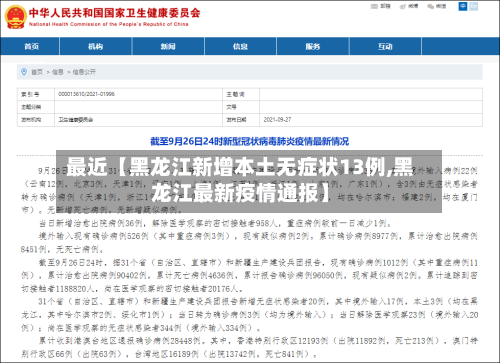This screenshot has width=500, height=363.
Task: Open the WeChat chat-bubble icon
Action: point(431,6)
